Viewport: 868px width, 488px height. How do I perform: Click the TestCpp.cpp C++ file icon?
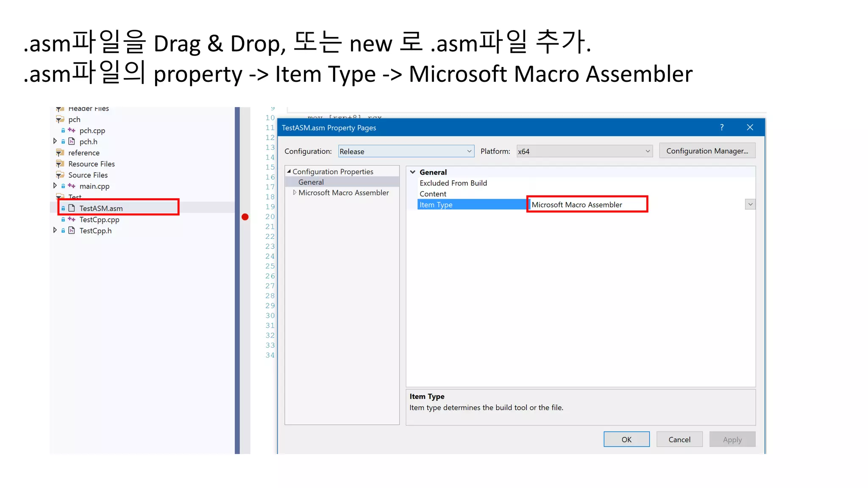click(72, 219)
